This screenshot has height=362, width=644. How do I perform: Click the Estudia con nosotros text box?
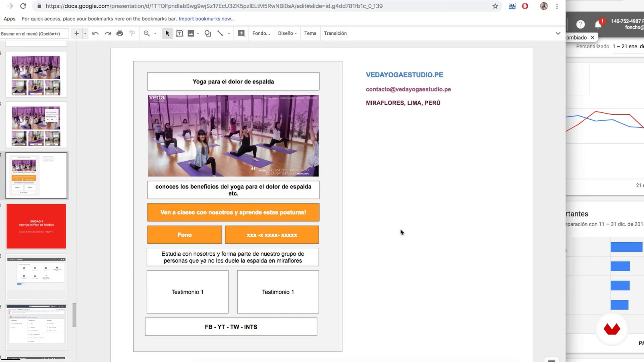[233, 257]
